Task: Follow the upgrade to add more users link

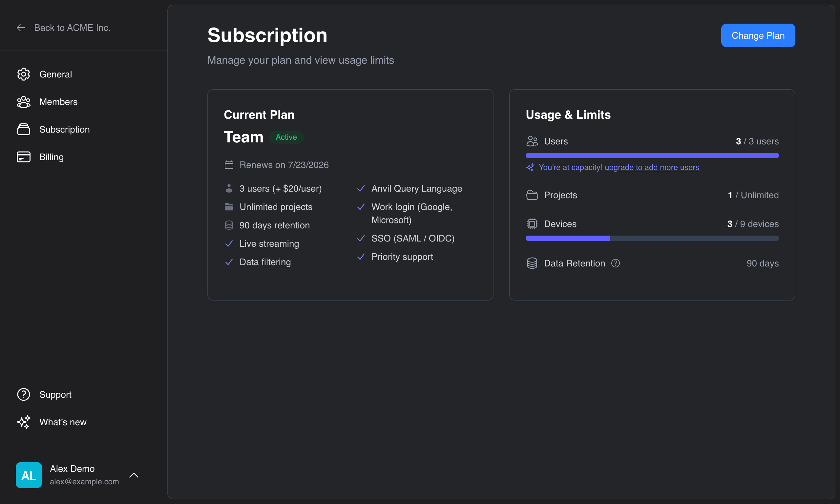Action: coord(652,167)
